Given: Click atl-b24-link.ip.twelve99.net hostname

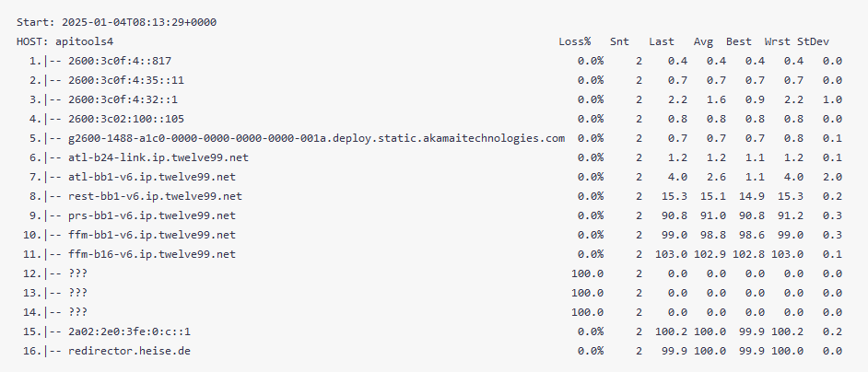Looking at the screenshot, I should [x=158, y=157].
